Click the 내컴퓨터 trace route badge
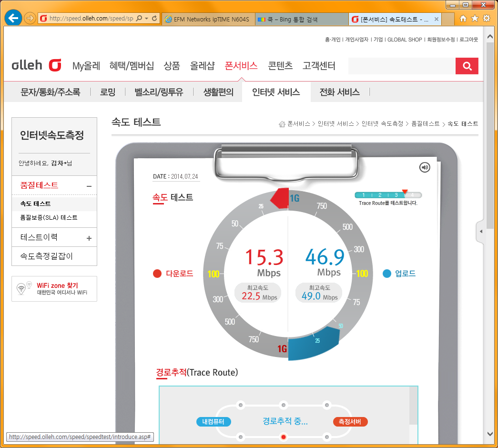 coord(213,422)
